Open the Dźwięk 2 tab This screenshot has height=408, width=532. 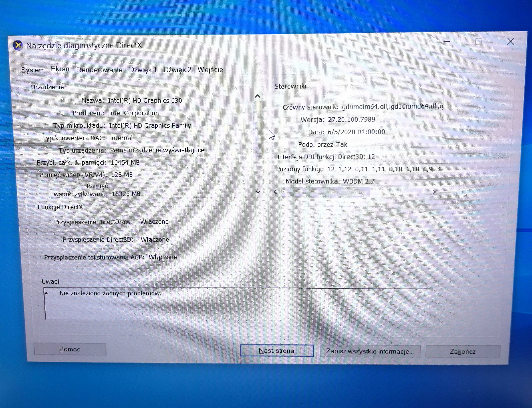coord(177,70)
